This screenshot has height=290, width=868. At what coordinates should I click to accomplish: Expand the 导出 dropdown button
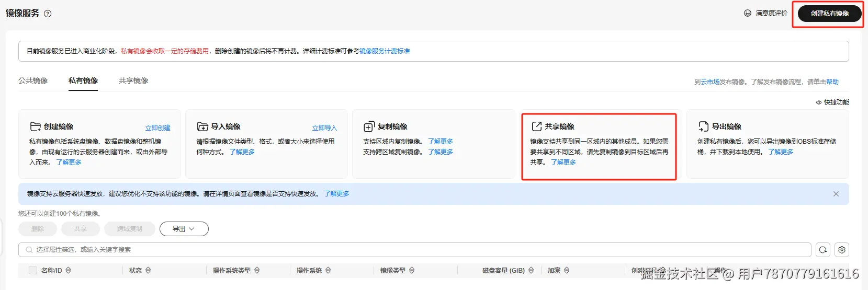click(184, 229)
